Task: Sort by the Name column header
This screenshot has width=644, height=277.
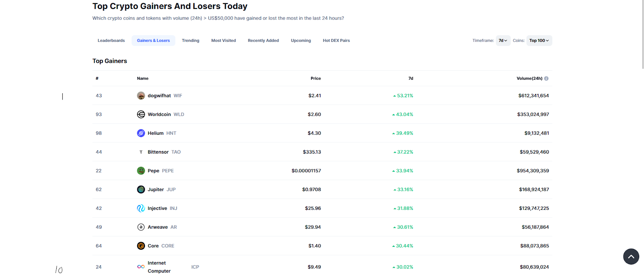Action: 142,78
